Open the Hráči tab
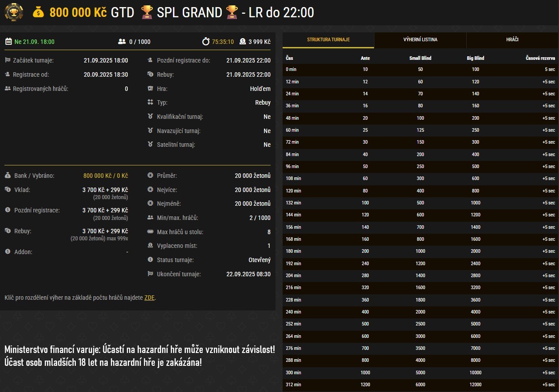The height and width of the screenshot is (392, 559). [x=512, y=40]
